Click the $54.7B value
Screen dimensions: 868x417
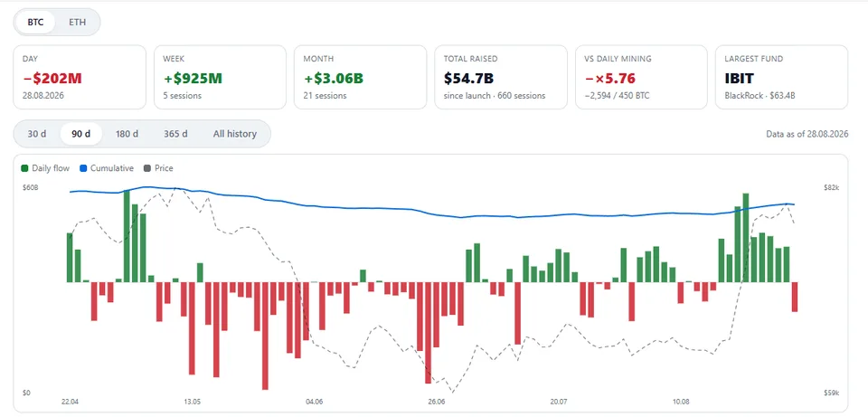click(468, 79)
